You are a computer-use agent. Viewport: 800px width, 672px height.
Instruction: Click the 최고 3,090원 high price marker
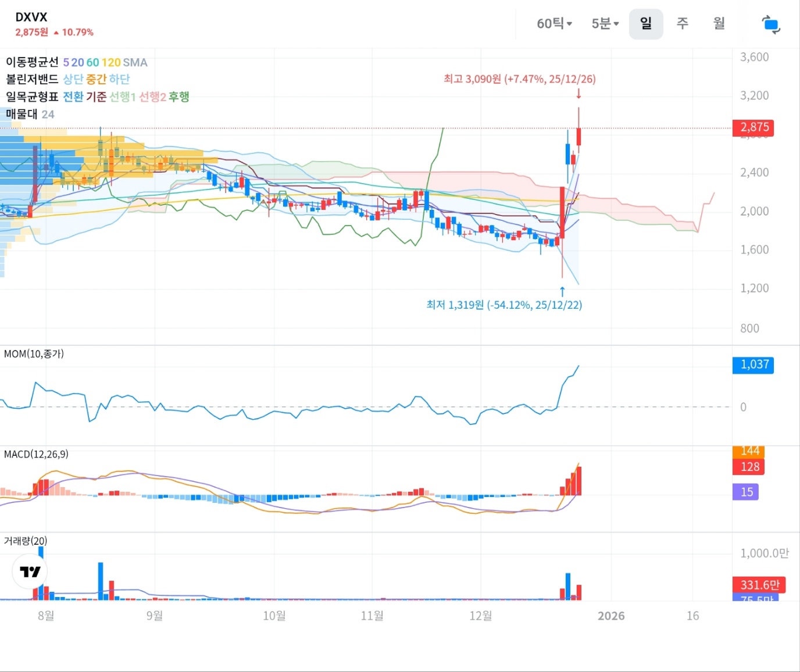(x=519, y=79)
